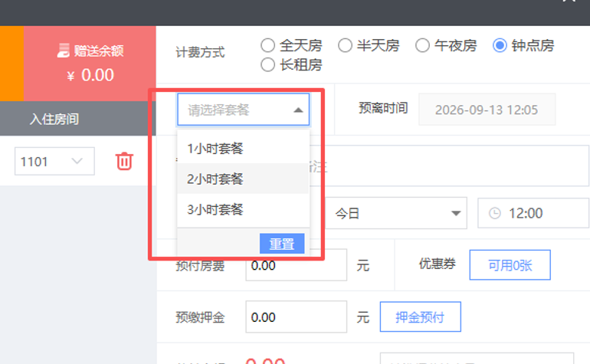590x364 pixels.
Task: Pick the 1小时套餐 option
Action: click(x=243, y=149)
